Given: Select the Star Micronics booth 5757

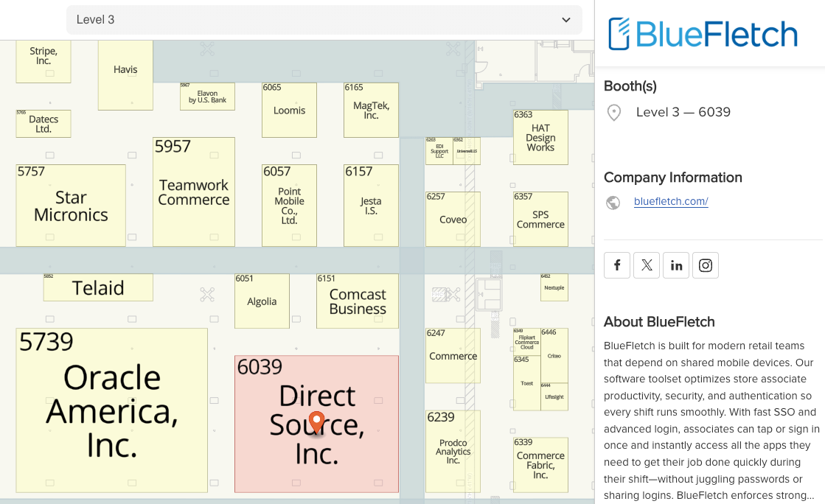Looking at the screenshot, I should (71, 205).
